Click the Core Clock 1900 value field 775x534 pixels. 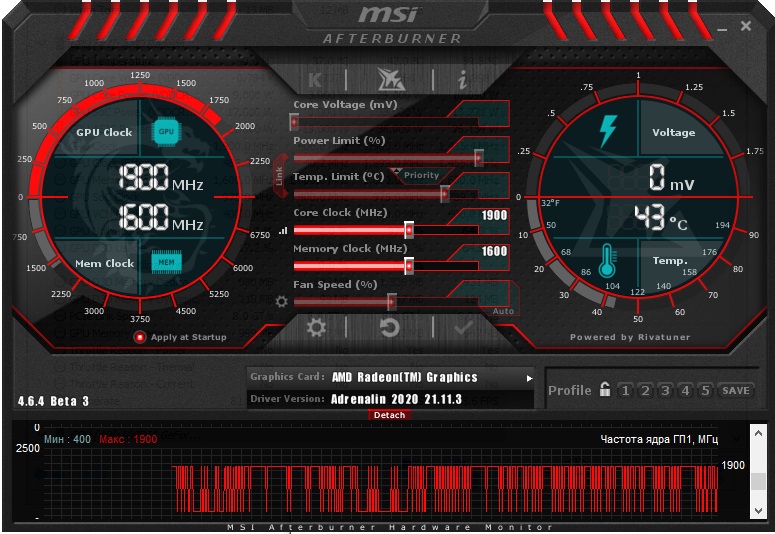(493, 215)
